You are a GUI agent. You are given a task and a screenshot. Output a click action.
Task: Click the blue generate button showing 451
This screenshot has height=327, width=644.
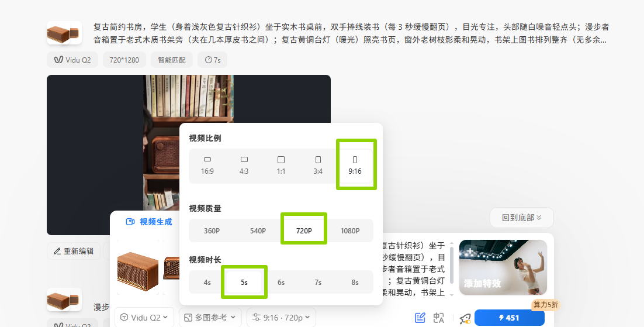(509, 318)
